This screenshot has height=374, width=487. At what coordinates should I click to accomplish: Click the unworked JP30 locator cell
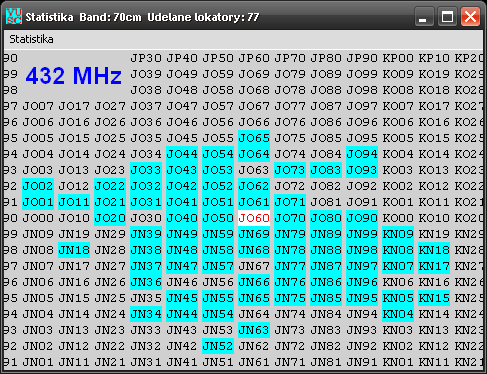(x=146, y=58)
